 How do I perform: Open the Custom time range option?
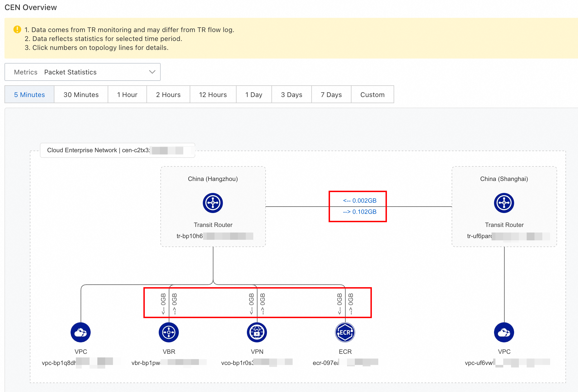[372, 95]
